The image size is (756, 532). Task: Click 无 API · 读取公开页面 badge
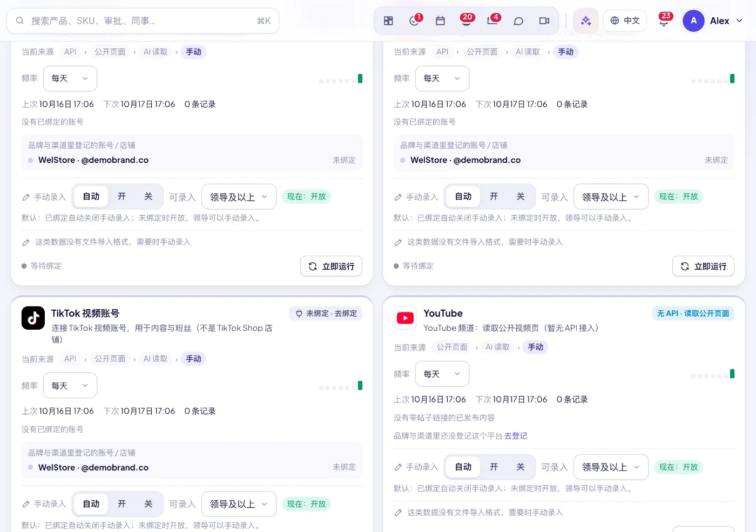pos(693,313)
